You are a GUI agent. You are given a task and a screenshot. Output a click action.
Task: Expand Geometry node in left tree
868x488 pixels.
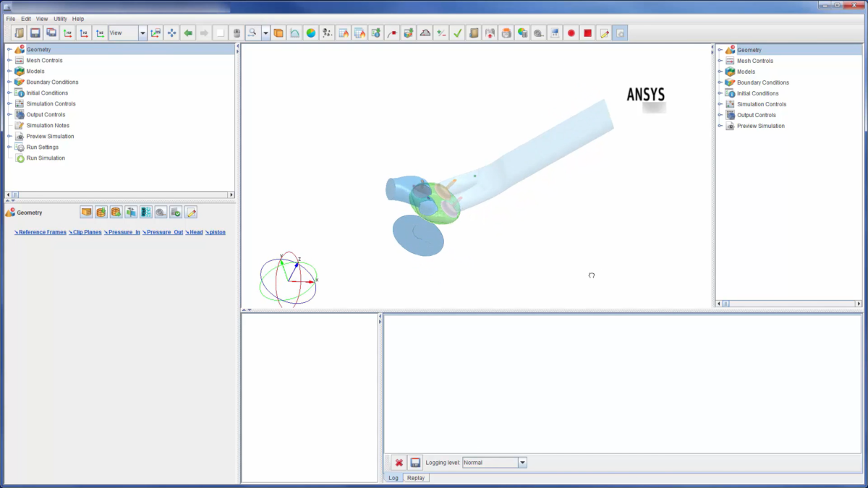(x=9, y=49)
